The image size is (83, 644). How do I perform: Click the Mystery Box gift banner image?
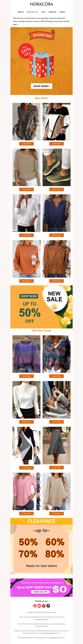pyautogui.click(x=41, y=61)
